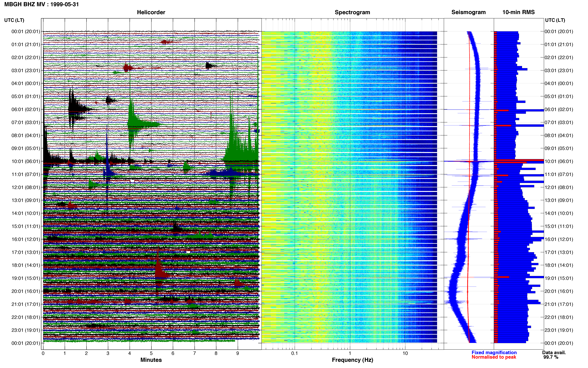Click the blue 'Fixed magnification' legend text
588x368 pixels.
coord(494,352)
